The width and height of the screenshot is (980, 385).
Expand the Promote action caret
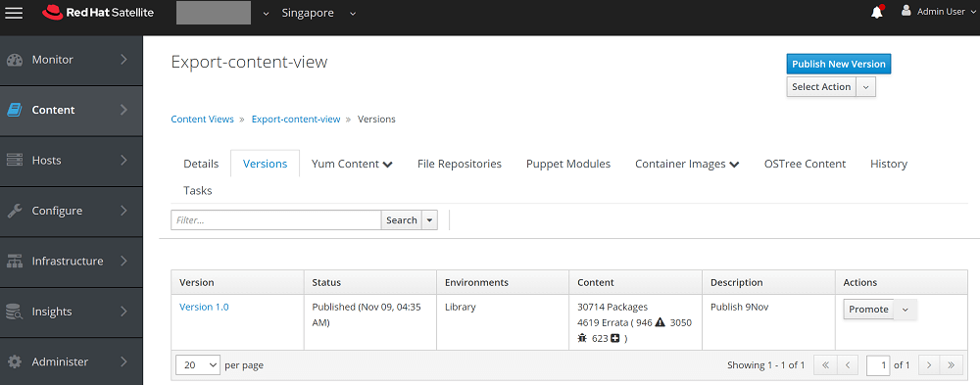pyautogui.click(x=905, y=310)
